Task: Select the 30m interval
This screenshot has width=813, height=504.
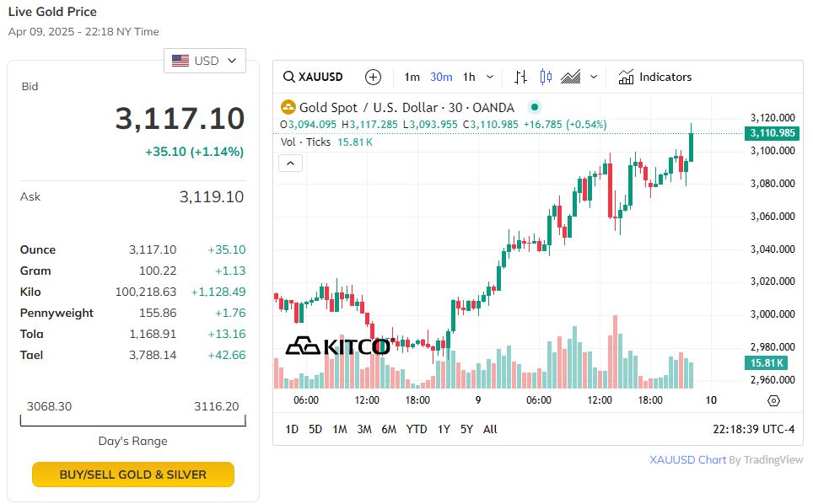Action: coord(441,78)
